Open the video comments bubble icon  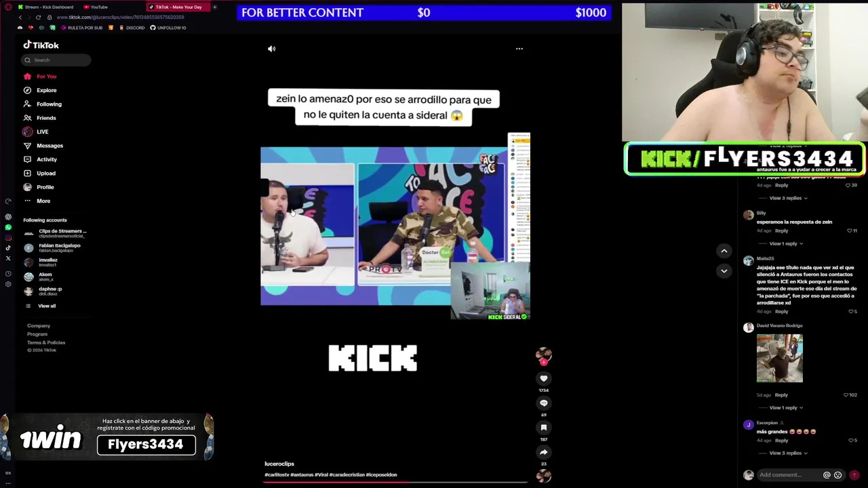[x=544, y=403]
